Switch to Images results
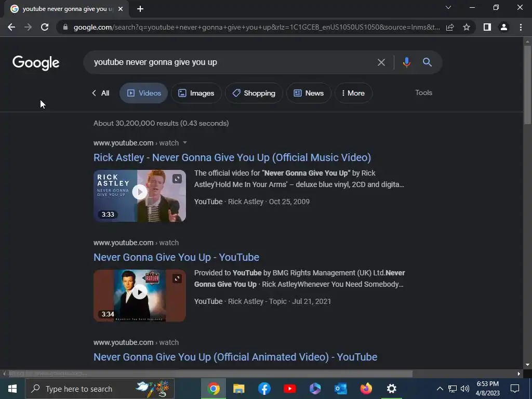Viewport: 532px width, 399px height. [x=196, y=93]
